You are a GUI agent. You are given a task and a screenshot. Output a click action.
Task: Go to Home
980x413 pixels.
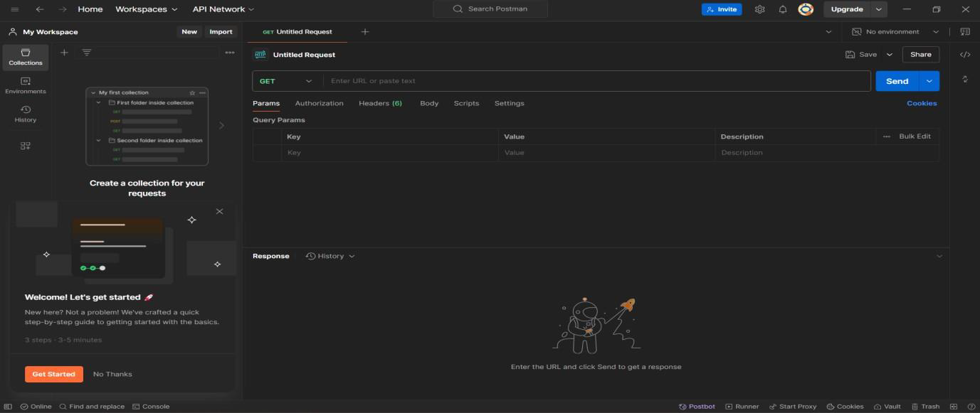(90, 9)
